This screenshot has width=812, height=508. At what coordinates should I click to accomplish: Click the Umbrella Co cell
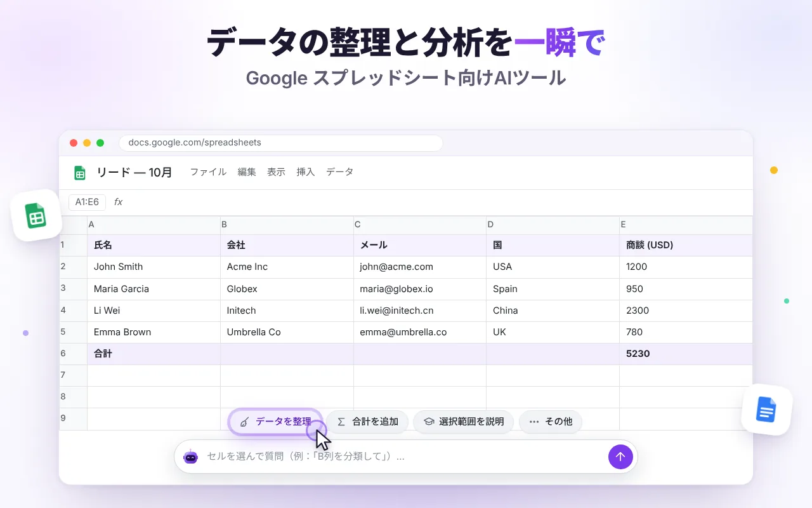[287, 332]
